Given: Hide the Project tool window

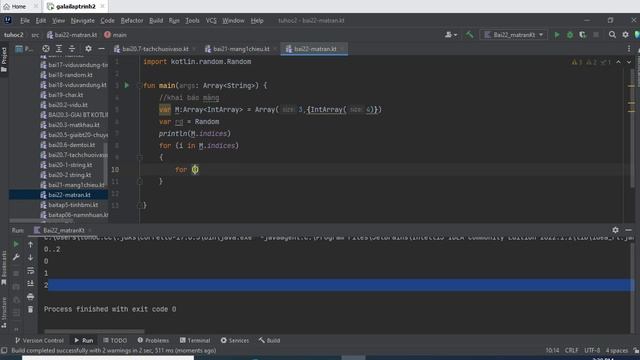Looking at the screenshot, I should pos(101,49).
